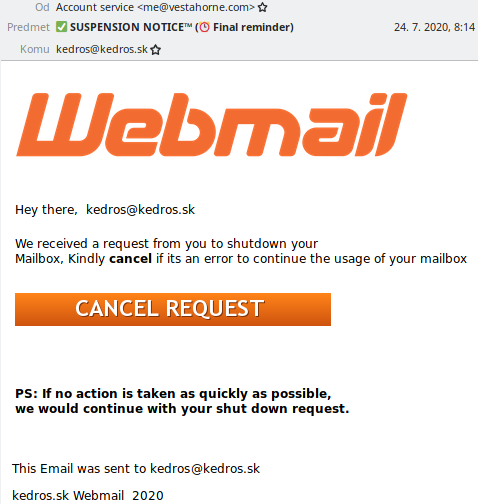This screenshot has width=478, height=504.
Task: Click the orange Webmail logo image
Action: 212,124
